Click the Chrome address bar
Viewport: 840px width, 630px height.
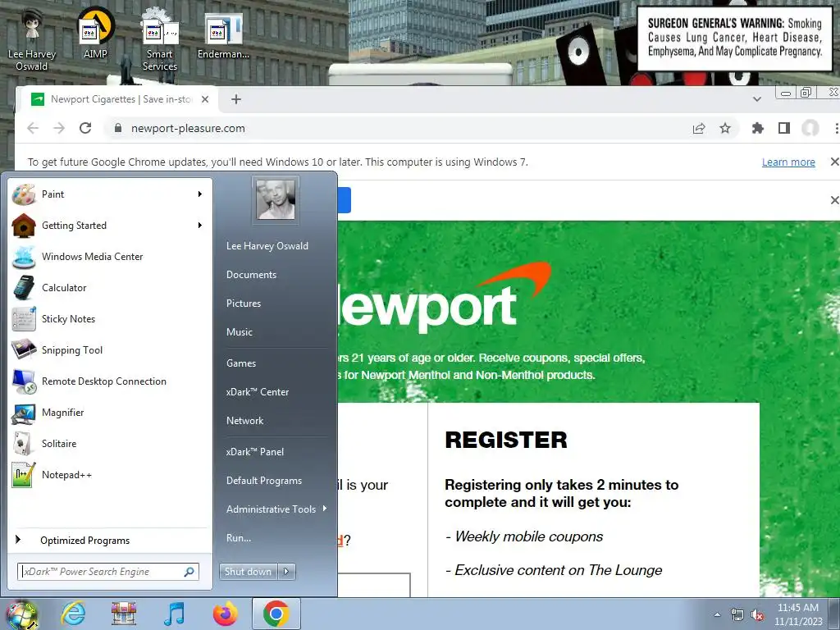(x=396, y=128)
